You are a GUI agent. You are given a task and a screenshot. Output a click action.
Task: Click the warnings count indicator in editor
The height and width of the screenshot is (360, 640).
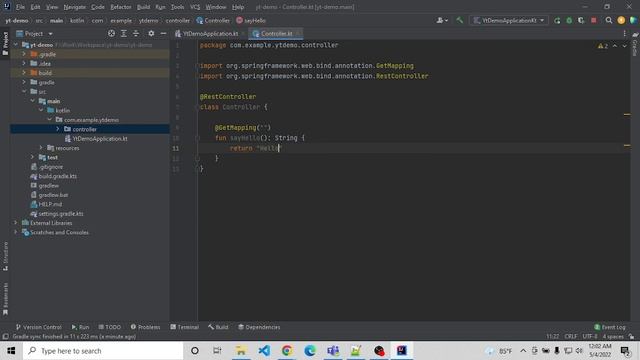click(x=603, y=46)
